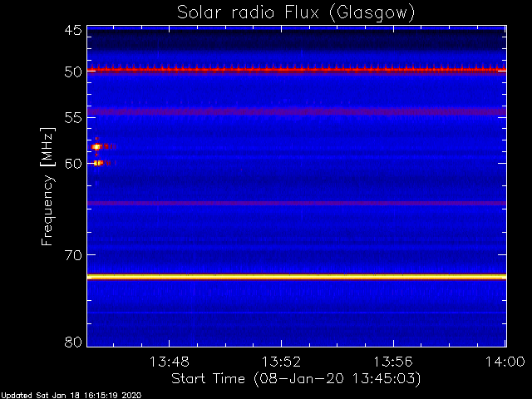Click the yellow interference band near 72 MHz
This screenshot has width=532, height=399.
click(x=297, y=277)
